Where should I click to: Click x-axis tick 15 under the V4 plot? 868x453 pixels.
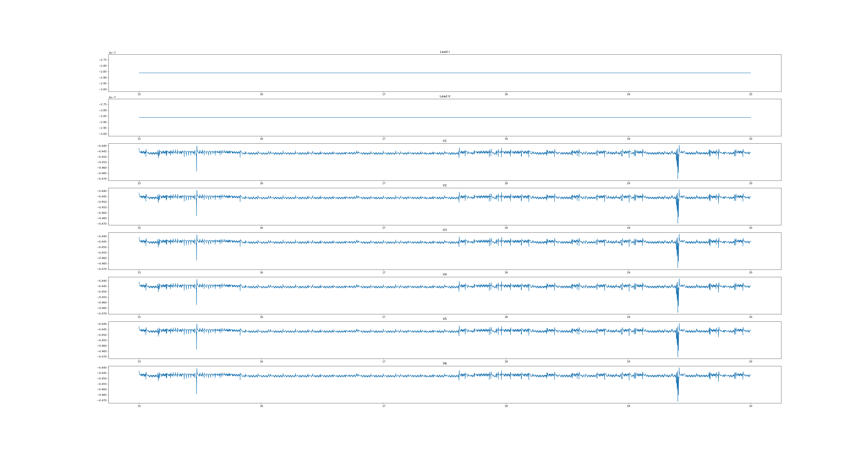(x=139, y=317)
